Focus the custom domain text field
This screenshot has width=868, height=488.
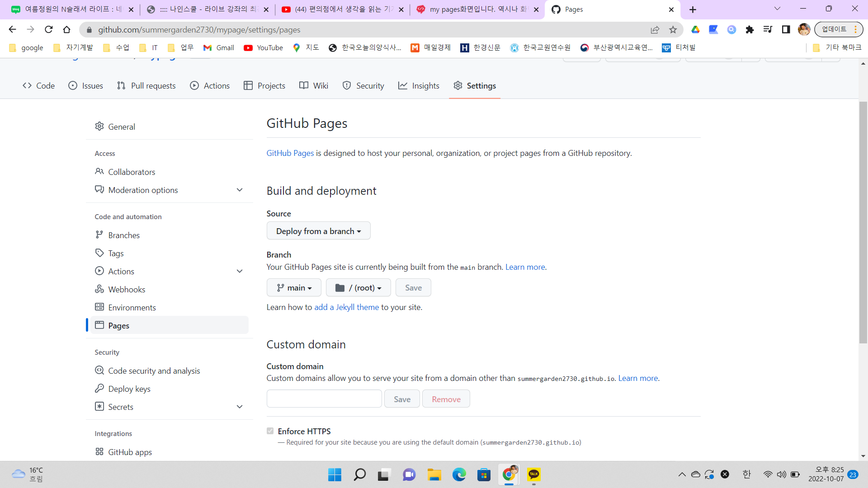(324, 399)
